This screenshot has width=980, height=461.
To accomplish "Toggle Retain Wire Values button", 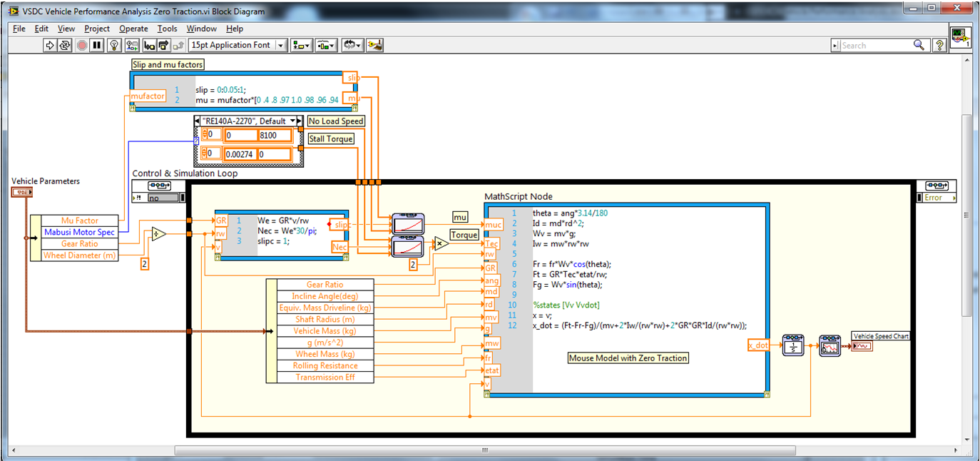I will coord(132,45).
